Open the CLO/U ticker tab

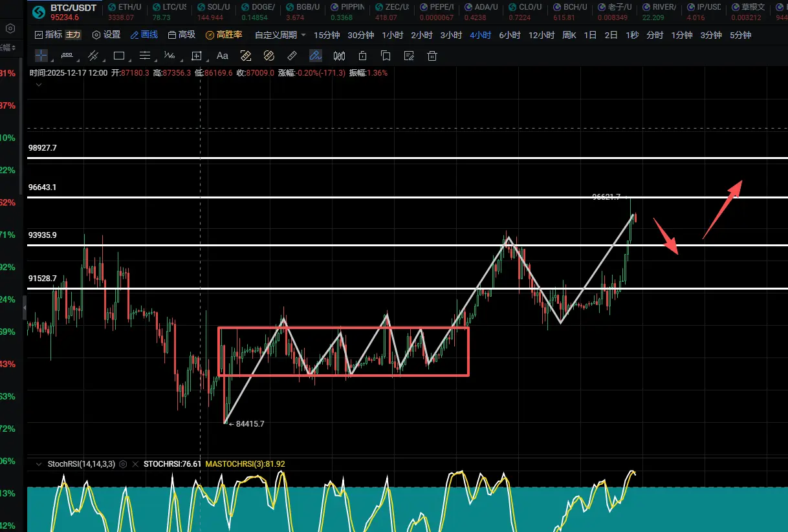tap(525, 12)
